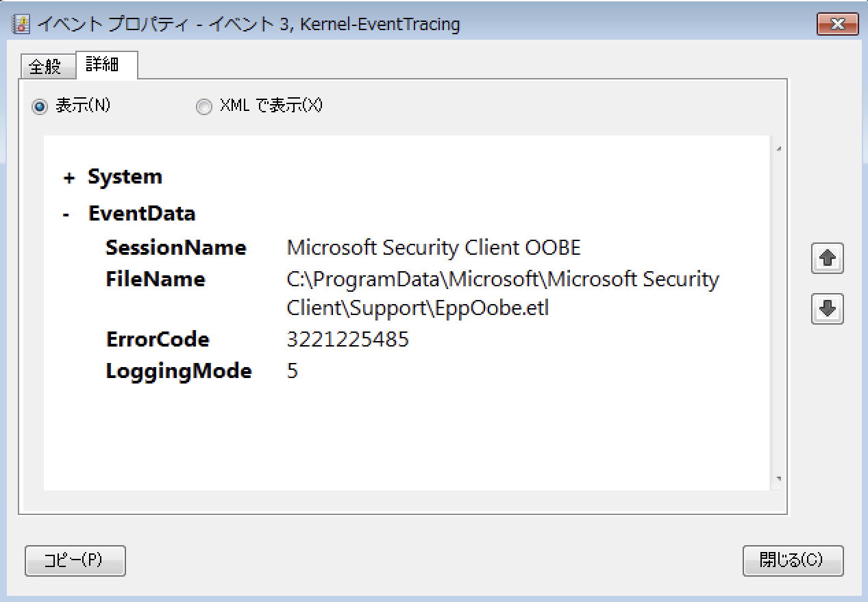Click the SessionName field label
Viewport: 868px width, 602px height.
click(176, 247)
